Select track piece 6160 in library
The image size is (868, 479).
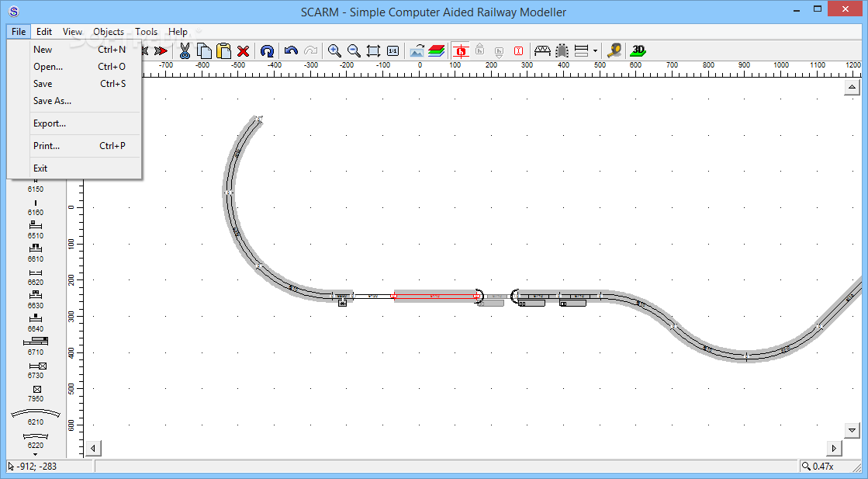[36, 208]
